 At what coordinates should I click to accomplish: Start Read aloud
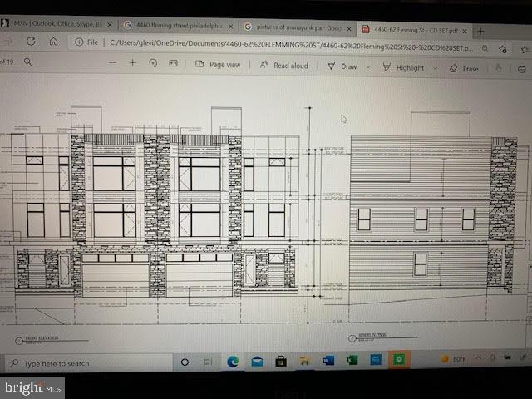283,66
